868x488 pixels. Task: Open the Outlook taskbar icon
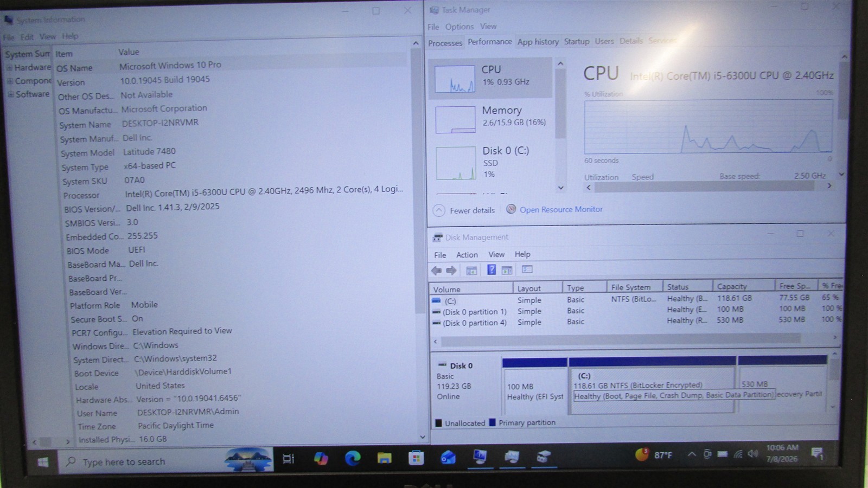tap(448, 458)
